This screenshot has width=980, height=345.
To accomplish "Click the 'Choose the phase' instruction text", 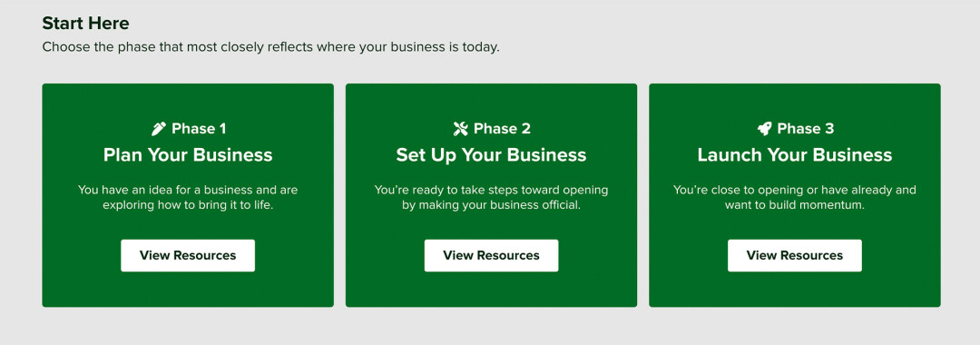I will pos(270,47).
